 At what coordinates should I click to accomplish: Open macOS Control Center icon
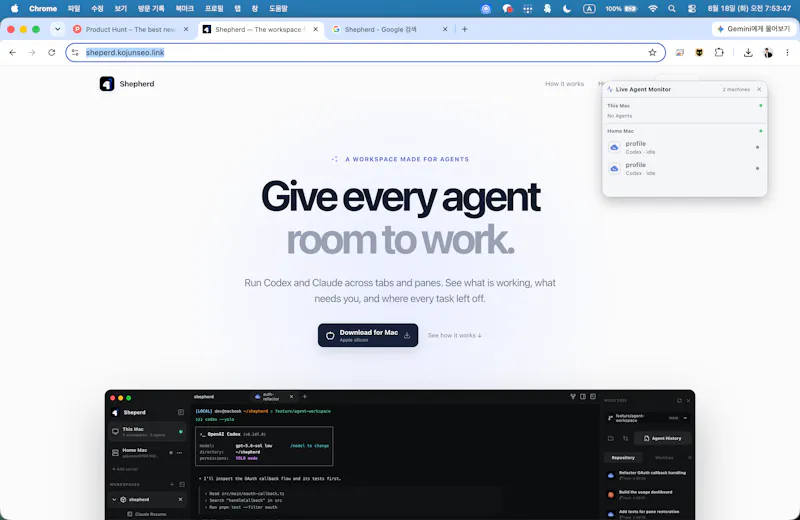[x=692, y=9]
